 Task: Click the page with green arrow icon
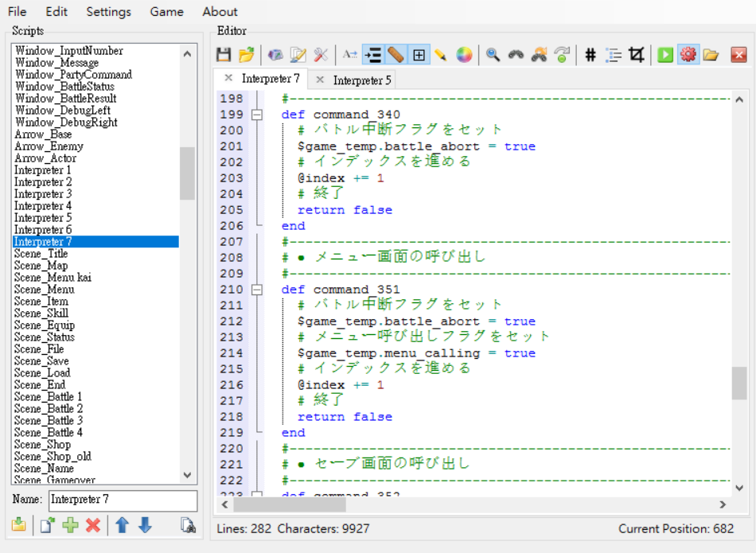47,525
